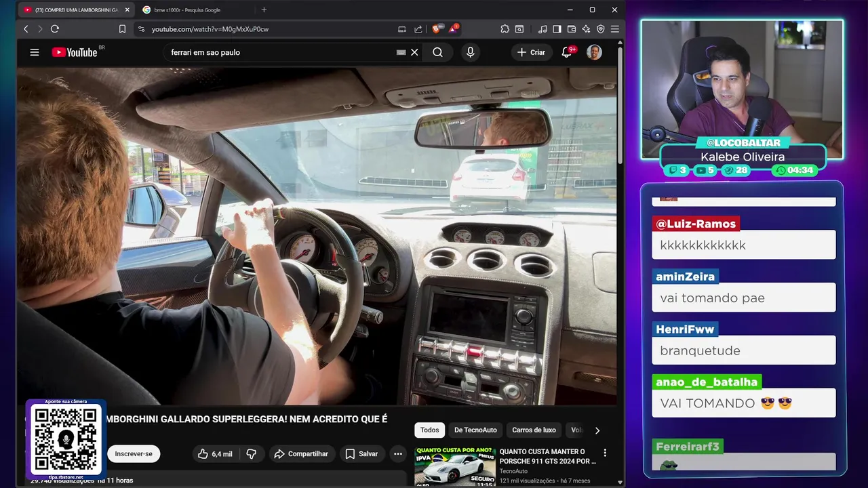Click the YouTube search field
Screen dimensions: 868x488
279,52
